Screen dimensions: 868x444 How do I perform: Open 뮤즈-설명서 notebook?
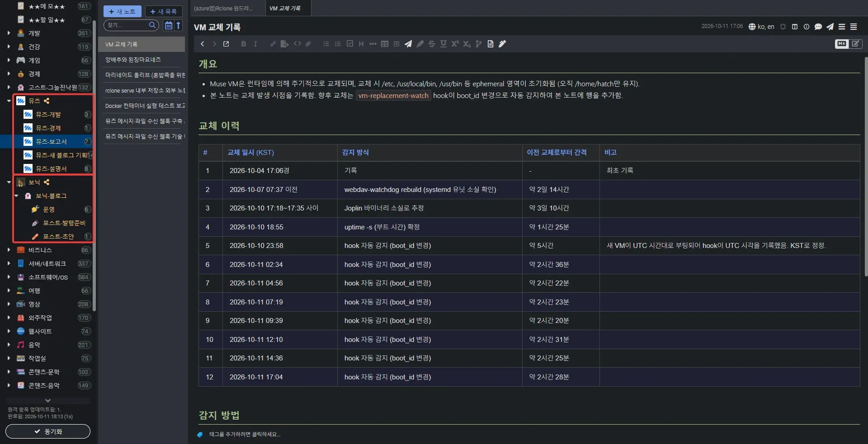[x=51, y=168]
